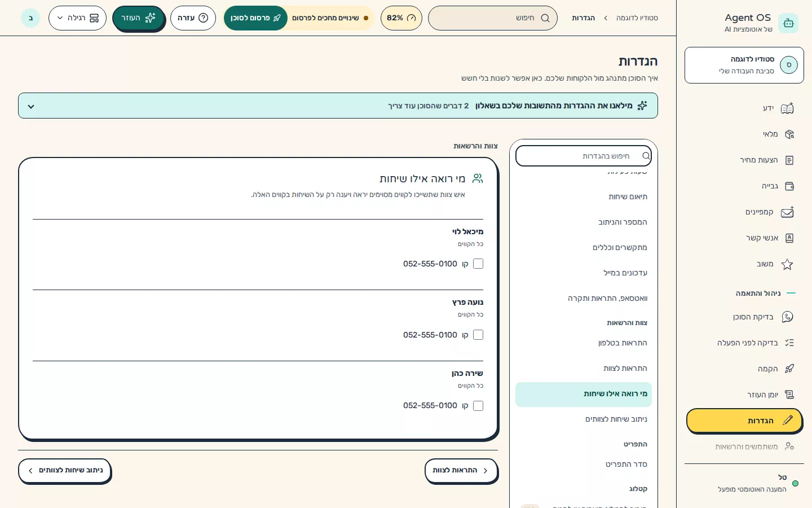Open the מלאי inventory sidebar item
812x508 pixels.
click(744, 134)
